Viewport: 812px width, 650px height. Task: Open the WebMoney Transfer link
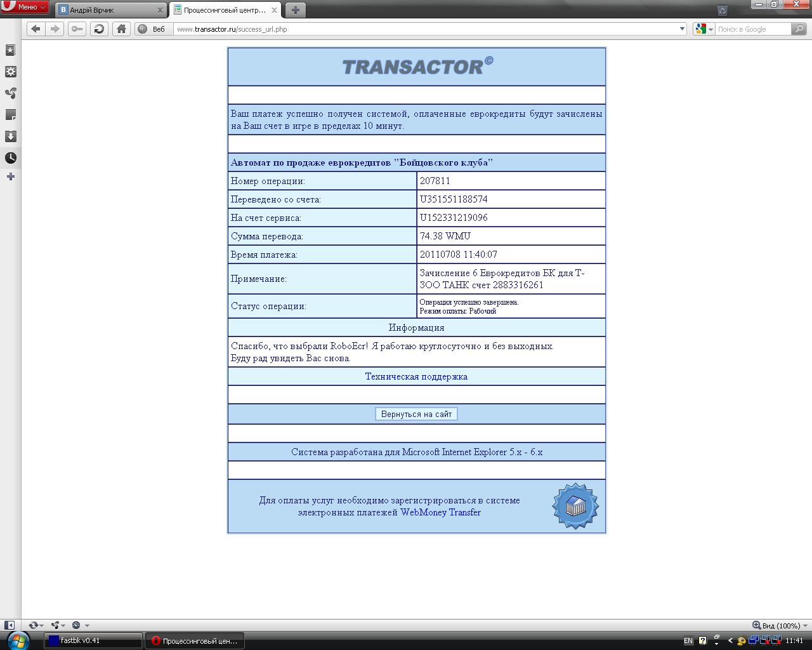pyautogui.click(x=440, y=512)
